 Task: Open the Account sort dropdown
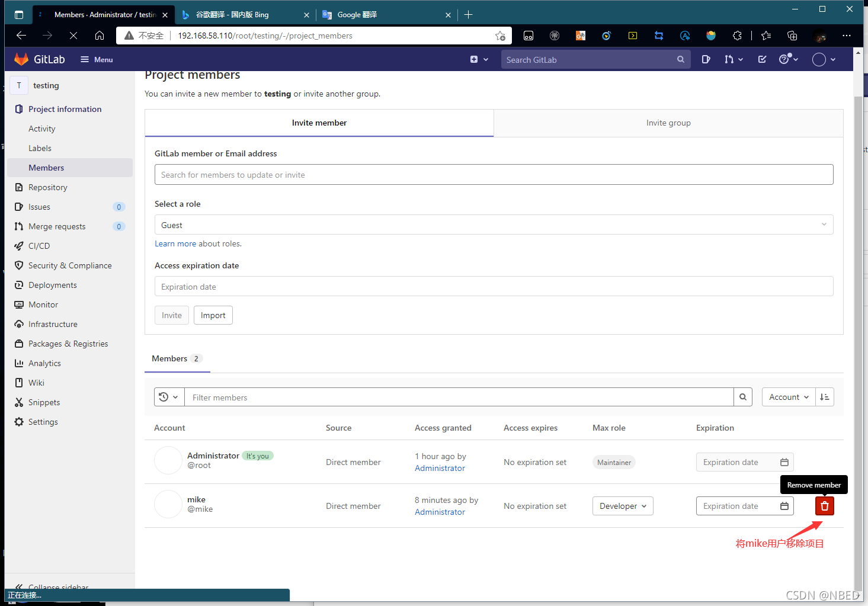coord(789,397)
